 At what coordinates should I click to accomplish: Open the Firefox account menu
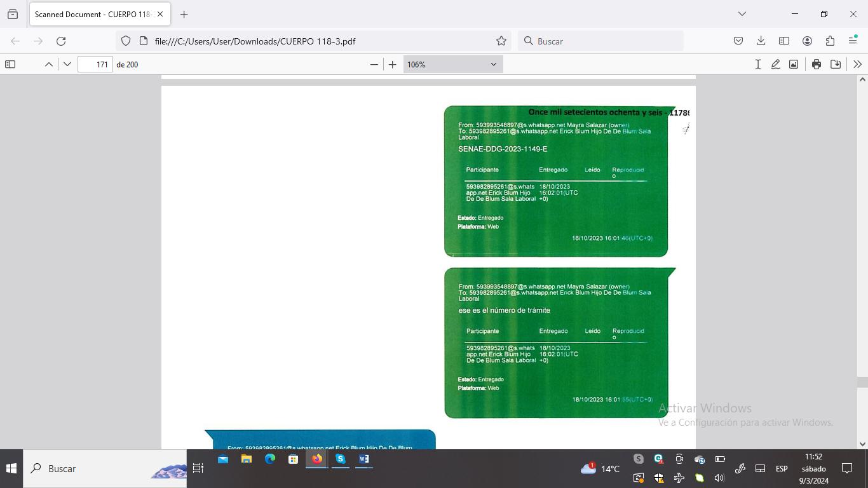click(807, 41)
